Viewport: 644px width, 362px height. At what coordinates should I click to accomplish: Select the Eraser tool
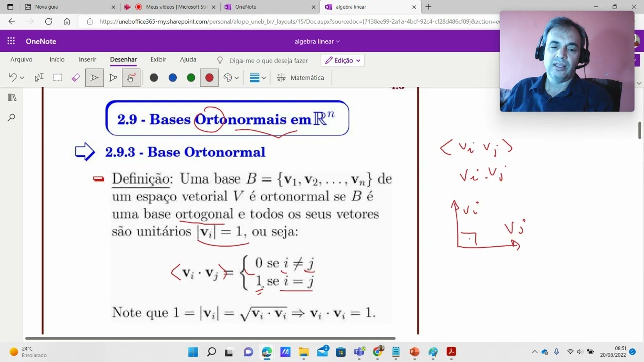tap(76, 78)
